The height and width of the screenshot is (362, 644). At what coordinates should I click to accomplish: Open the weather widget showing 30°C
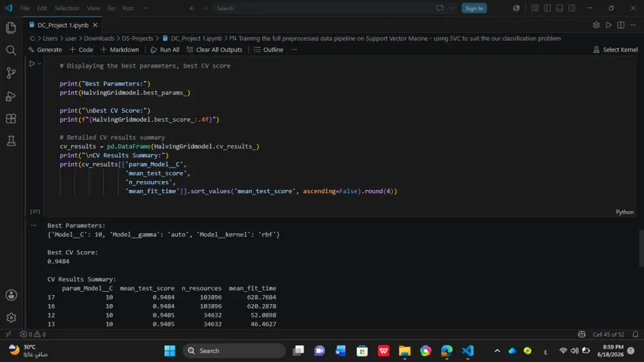point(28,350)
